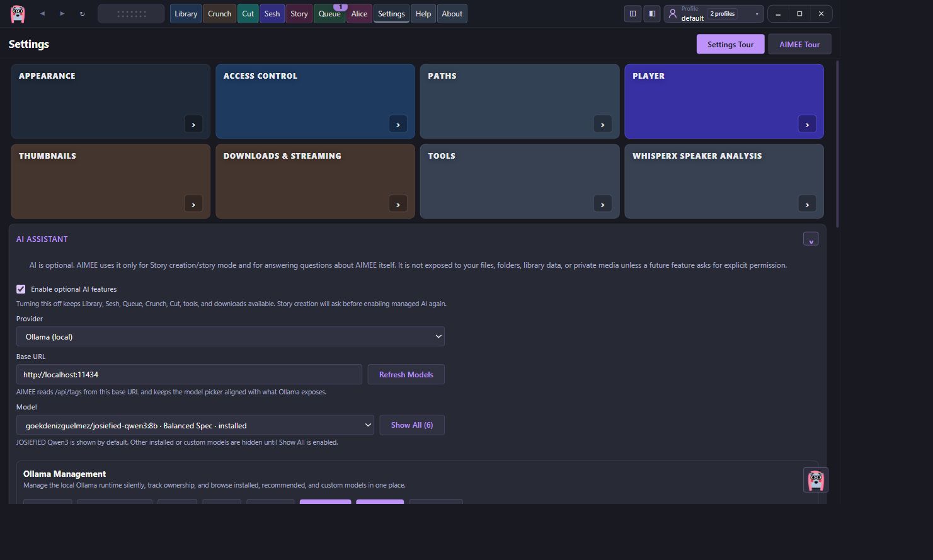This screenshot has width=933, height=560.
Task: Click the PATHS card title
Action: click(x=442, y=76)
